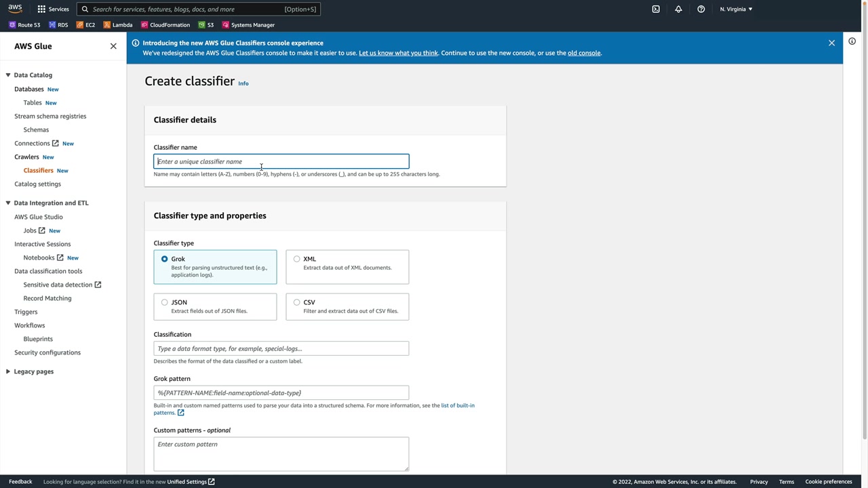Screen dimensions: 868x488
Task: Click the Lambda shortcut in favorites bar
Action: coord(117,25)
